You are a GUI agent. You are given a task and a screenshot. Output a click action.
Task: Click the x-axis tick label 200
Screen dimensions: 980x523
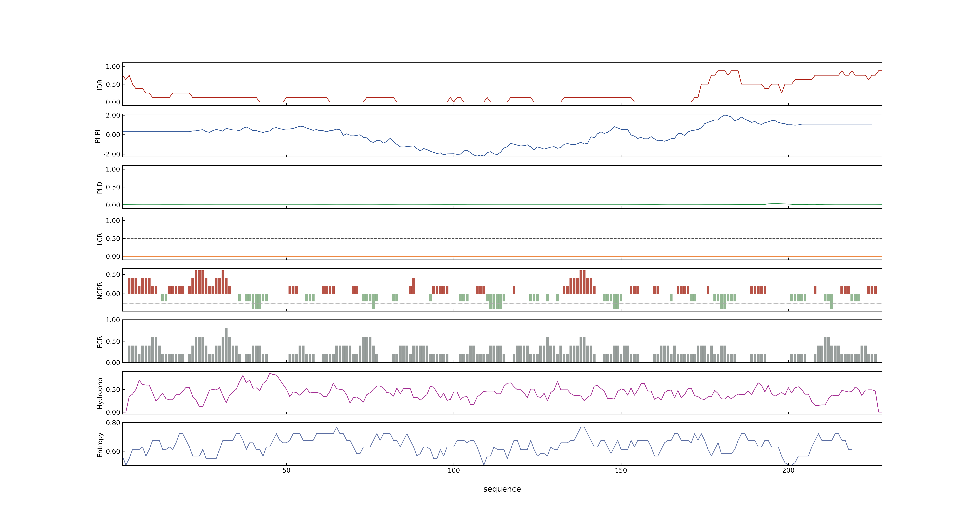click(788, 470)
